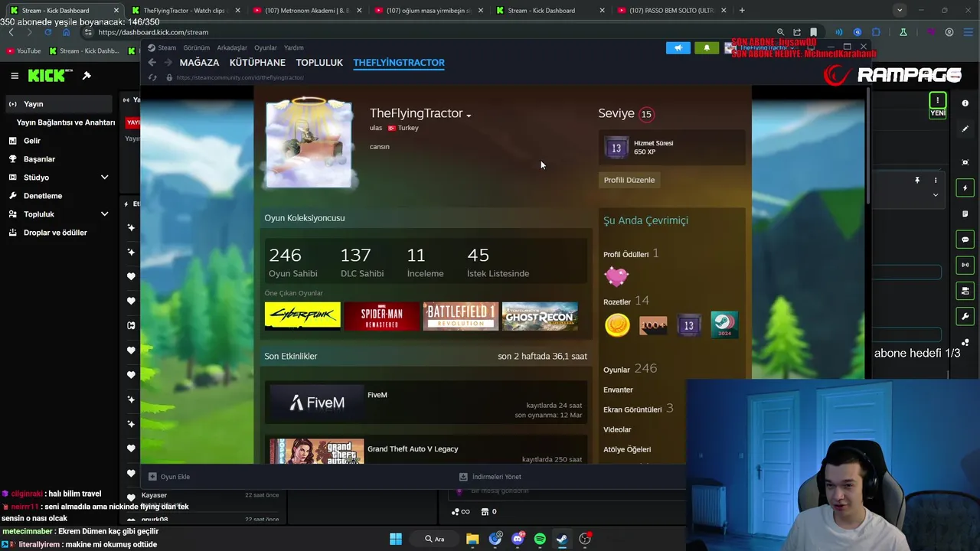
Task: Open File Explorer from the taskbar
Action: coord(472,539)
